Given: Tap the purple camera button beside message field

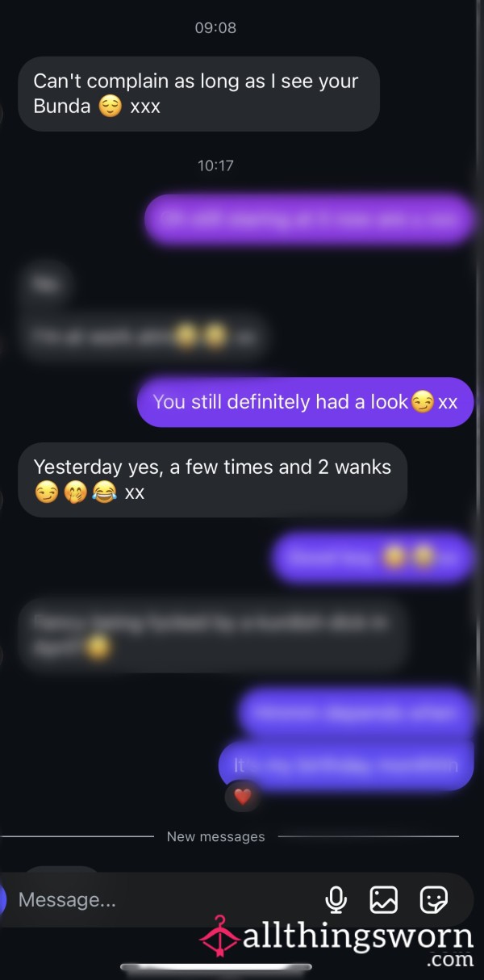Looking at the screenshot, I should coord(2,899).
